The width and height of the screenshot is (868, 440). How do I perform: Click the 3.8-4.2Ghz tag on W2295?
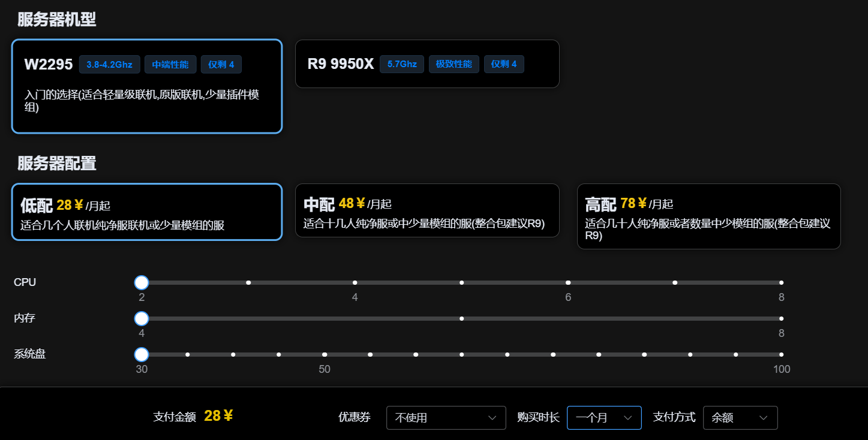pyautogui.click(x=110, y=64)
